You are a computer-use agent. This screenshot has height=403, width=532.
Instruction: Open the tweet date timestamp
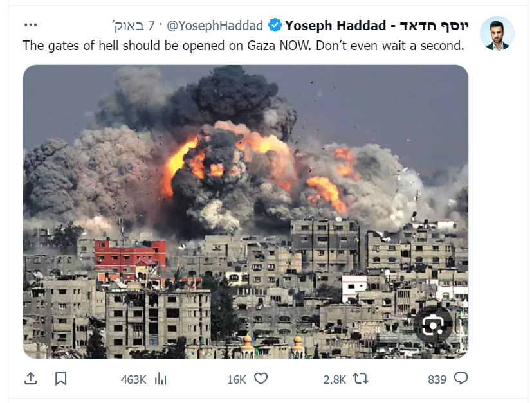click(x=134, y=26)
